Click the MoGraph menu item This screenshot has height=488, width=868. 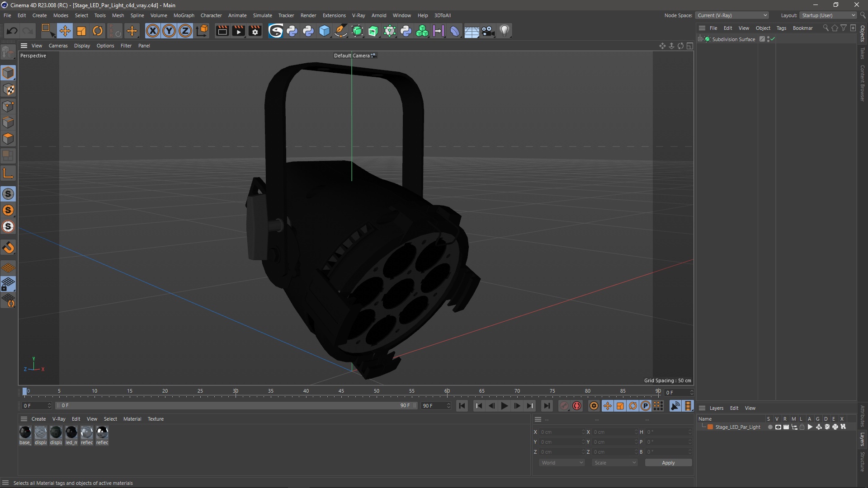click(x=183, y=15)
